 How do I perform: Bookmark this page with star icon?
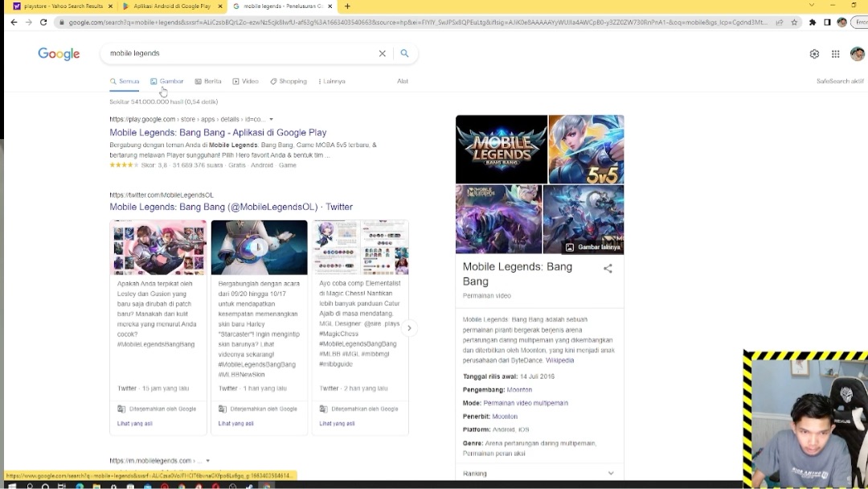click(794, 23)
